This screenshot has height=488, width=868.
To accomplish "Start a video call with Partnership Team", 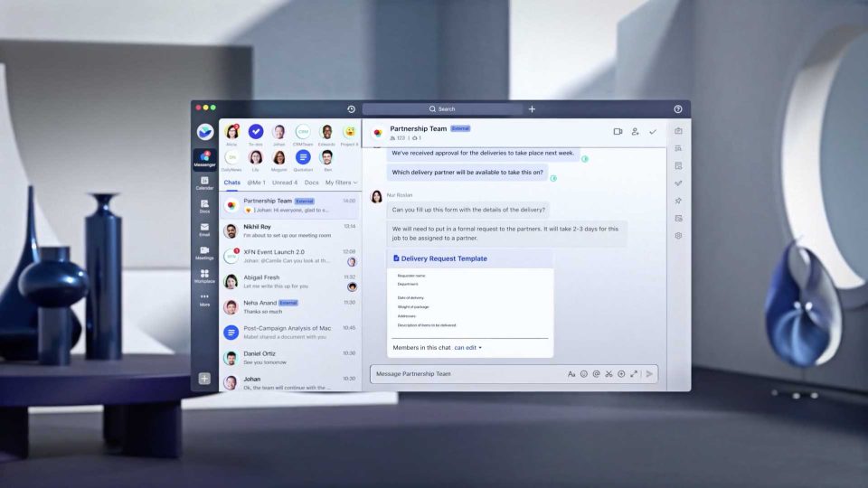I will pos(618,132).
